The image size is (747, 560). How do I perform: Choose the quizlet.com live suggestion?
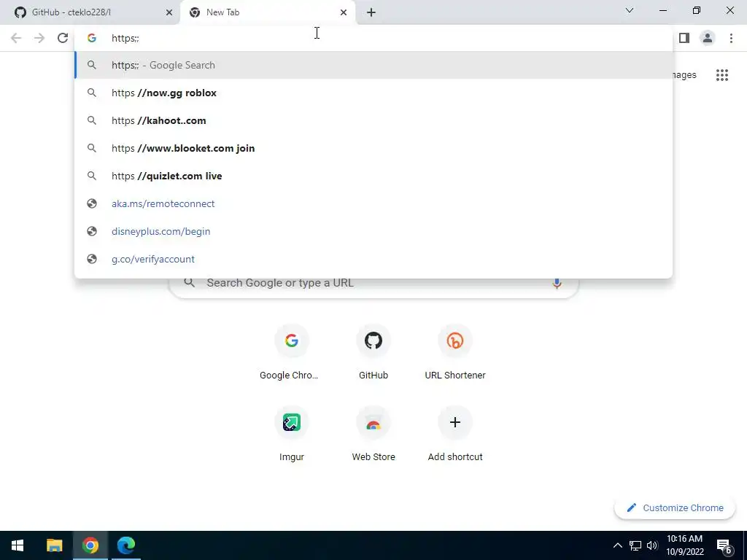[373, 176]
